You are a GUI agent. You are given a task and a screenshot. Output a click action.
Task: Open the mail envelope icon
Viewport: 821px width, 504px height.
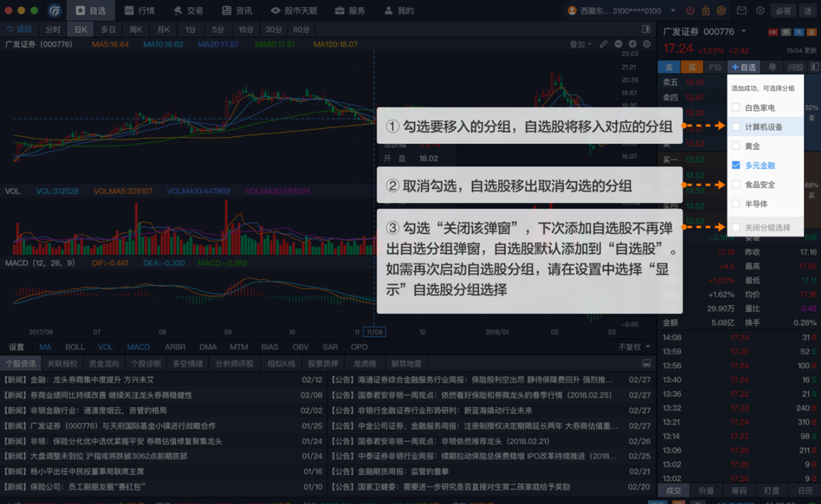tap(742, 11)
